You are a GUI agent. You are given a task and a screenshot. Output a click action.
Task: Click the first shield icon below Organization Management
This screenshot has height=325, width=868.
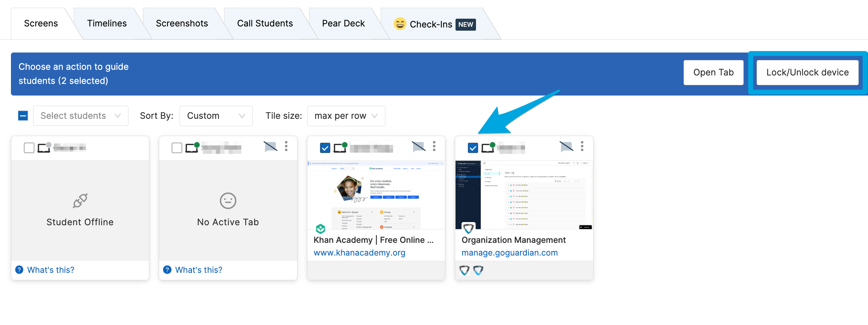[464, 270]
